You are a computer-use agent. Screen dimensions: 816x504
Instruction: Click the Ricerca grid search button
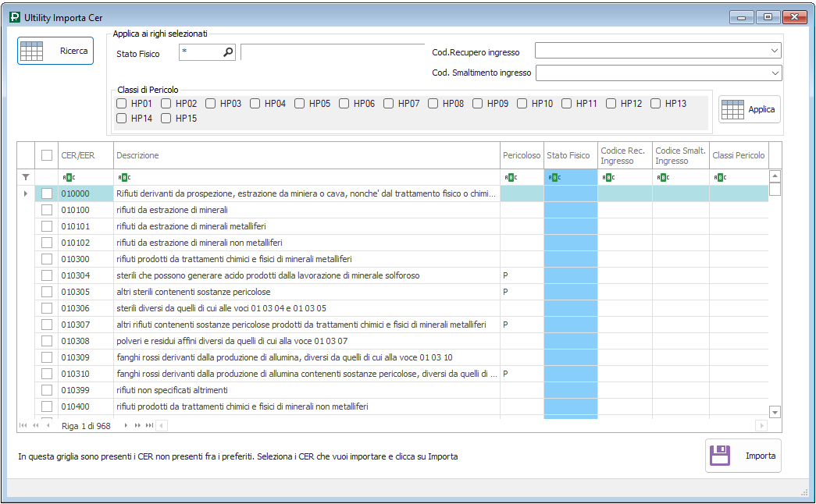[55, 51]
